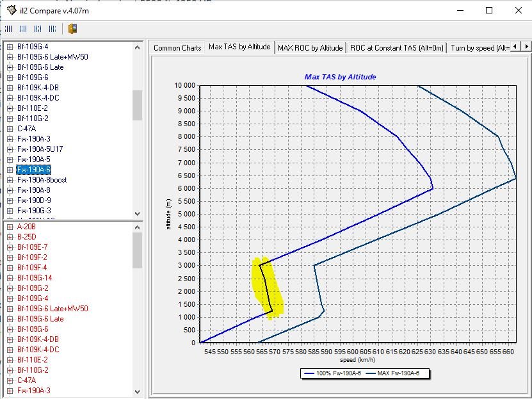Viewport: 532px width, 399px height.
Task: Switch to the Common Charts tab
Action: [x=177, y=48]
